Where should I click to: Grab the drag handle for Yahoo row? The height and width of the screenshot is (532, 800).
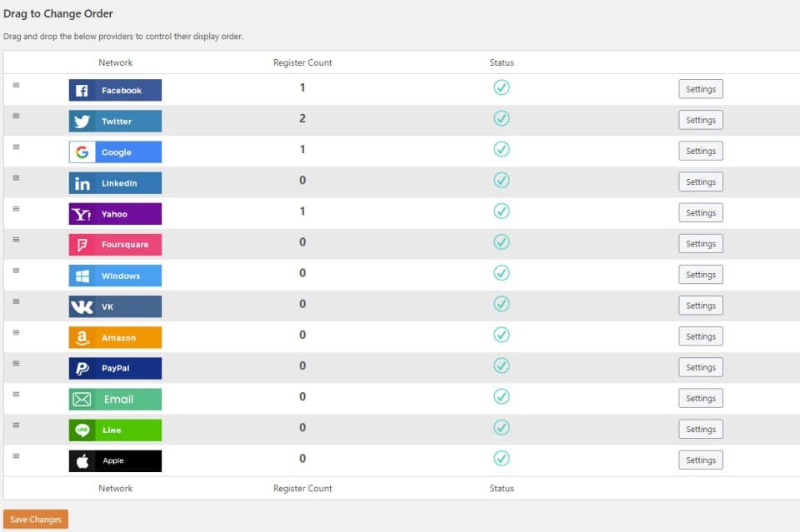[x=17, y=209]
